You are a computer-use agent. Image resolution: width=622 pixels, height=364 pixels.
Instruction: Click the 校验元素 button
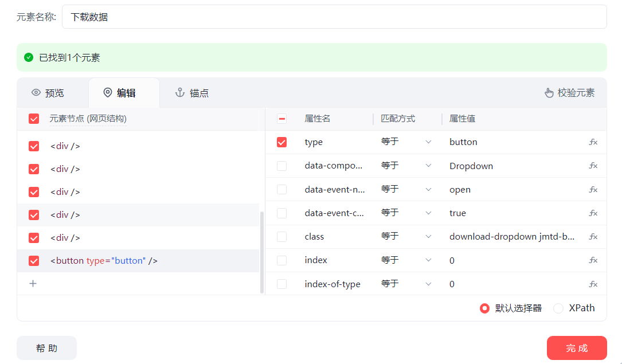pos(570,93)
